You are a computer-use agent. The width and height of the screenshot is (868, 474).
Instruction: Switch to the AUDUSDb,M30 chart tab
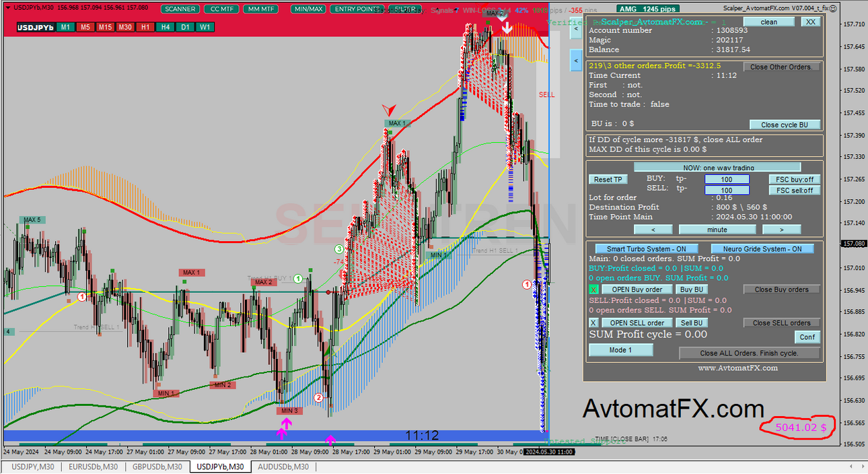[283, 467]
